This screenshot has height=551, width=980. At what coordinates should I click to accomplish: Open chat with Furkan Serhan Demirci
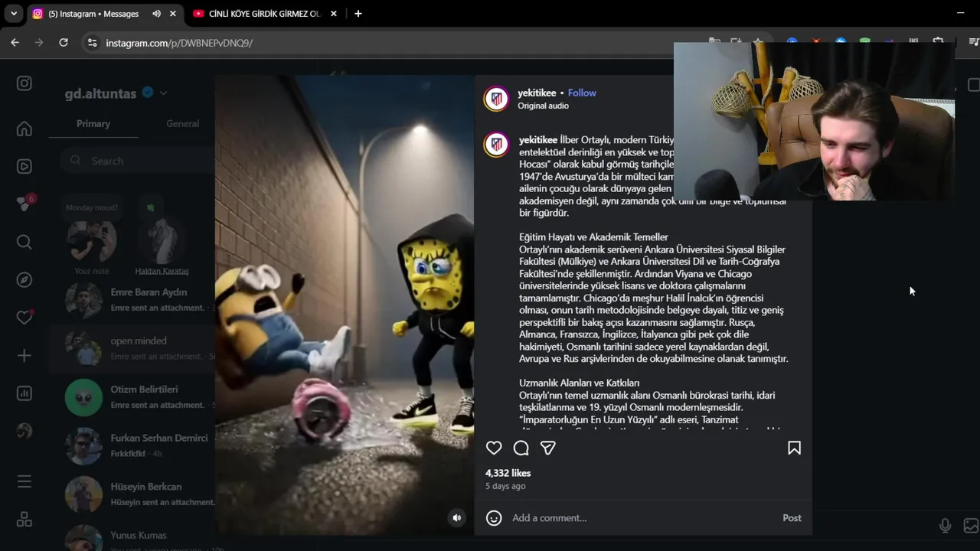pyautogui.click(x=132, y=445)
